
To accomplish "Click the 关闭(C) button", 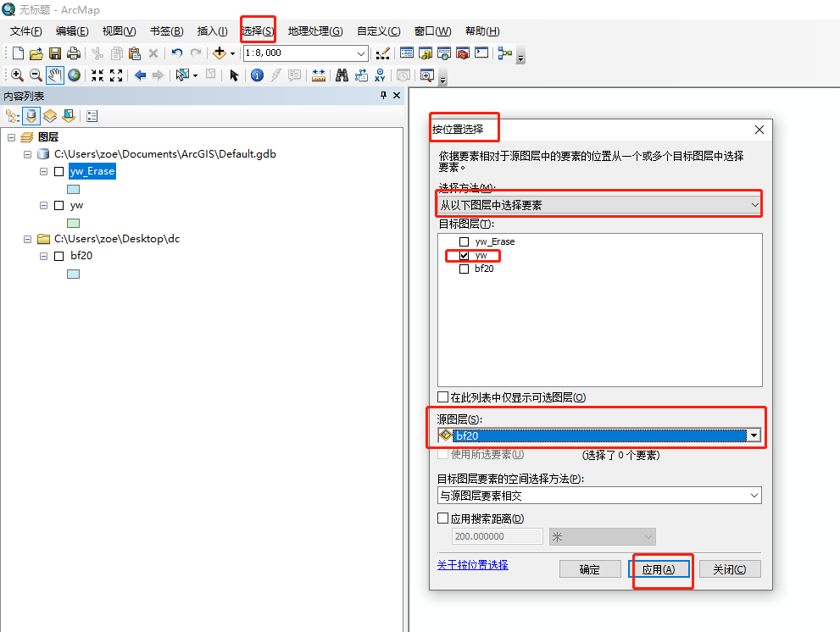I will [x=730, y=569].
